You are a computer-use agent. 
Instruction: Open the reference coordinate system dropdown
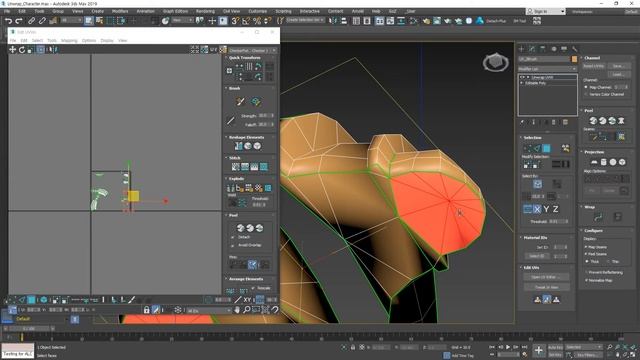pos(182,20)
